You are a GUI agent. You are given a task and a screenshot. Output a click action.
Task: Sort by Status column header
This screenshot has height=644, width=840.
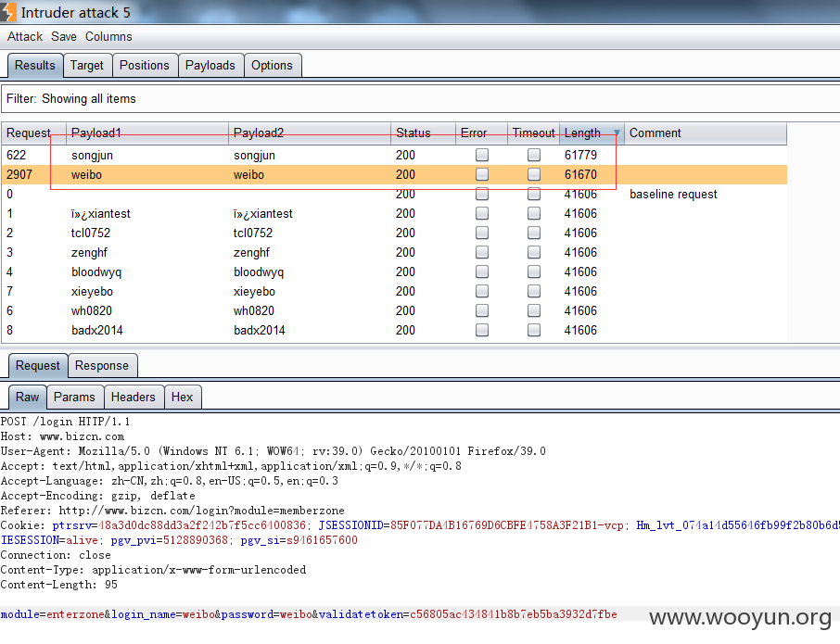(x=423, y=133)
